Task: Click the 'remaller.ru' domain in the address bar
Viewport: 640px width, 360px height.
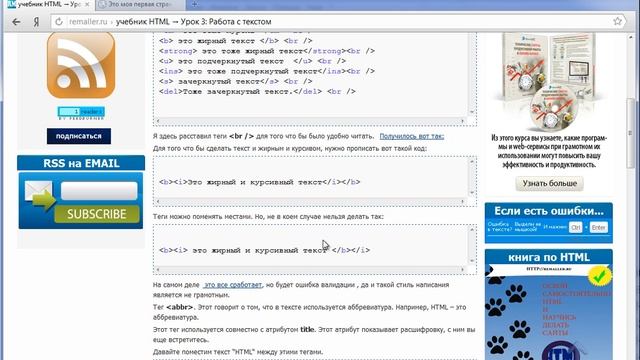Action: [88, 22]
